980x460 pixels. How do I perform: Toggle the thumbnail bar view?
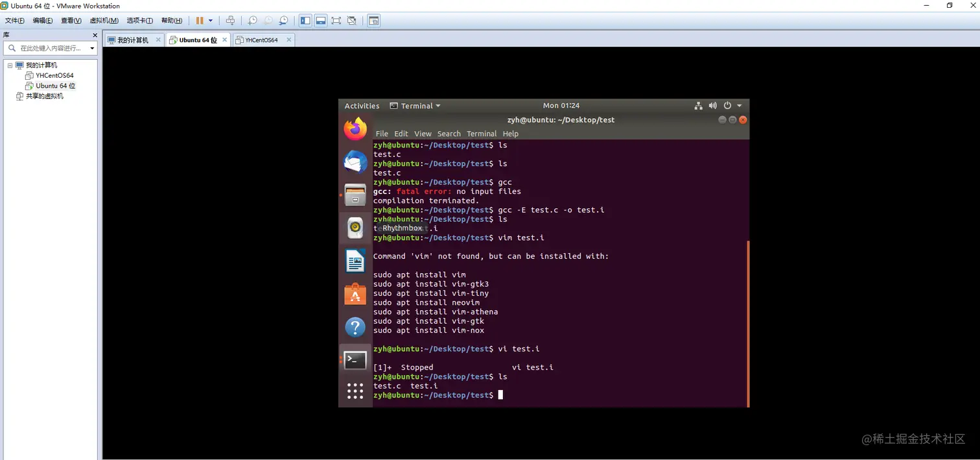tap(321, 21)
